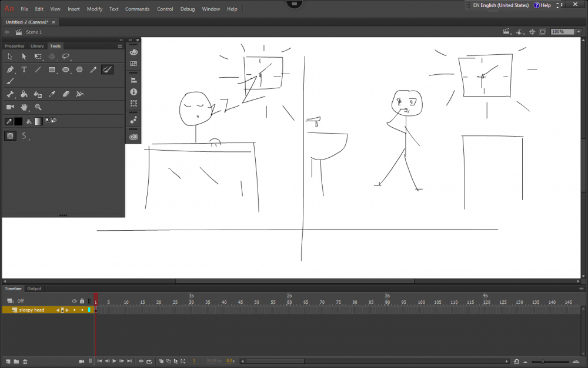This screenshot has width=588, height=368.
Task: Select the Line tool
Action: pyautogui.click(x=38, y=69)
